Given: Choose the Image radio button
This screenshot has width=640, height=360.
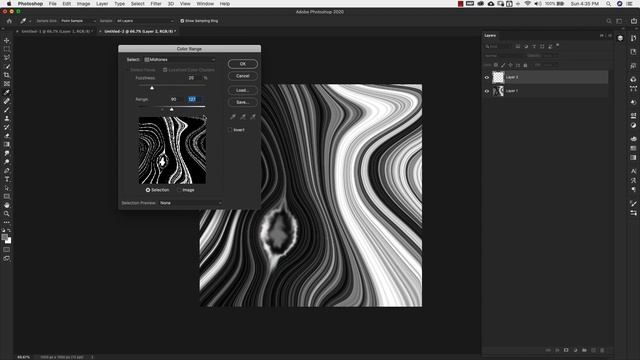Looking at the screenshot, I should point(179,190).
